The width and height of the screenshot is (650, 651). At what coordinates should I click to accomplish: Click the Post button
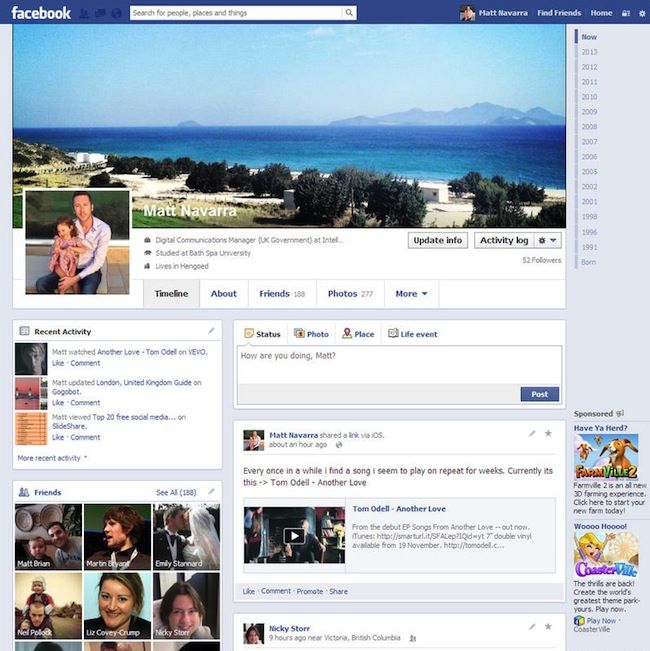(540, 394)
